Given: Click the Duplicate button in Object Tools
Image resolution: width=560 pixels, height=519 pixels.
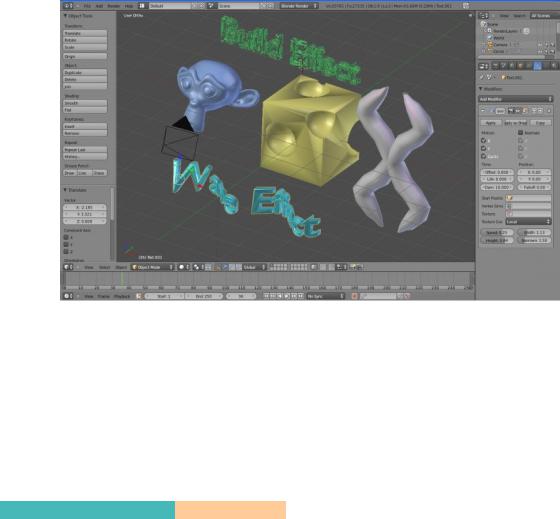Looking at the screenshot, I should point(85,73).
